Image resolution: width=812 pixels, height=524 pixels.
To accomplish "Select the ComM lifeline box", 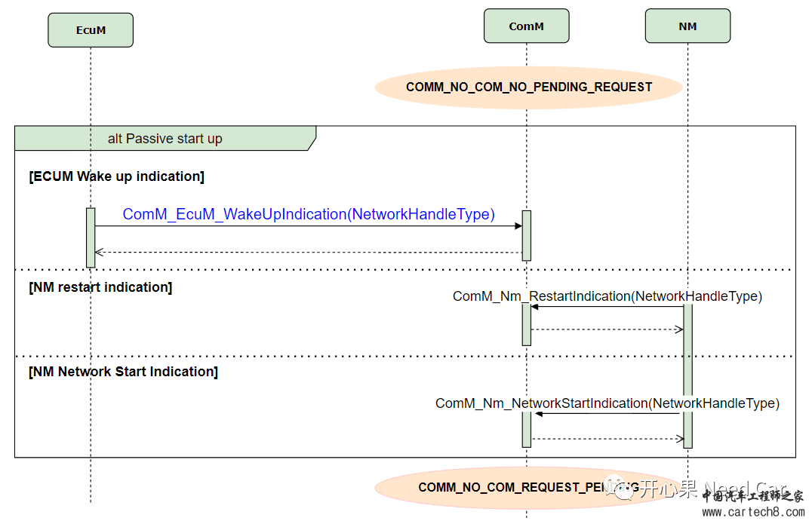I will point(526,26).
